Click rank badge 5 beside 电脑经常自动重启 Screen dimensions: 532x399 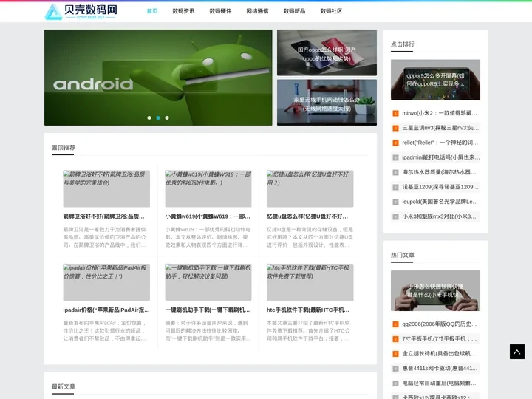click(395, 383)
